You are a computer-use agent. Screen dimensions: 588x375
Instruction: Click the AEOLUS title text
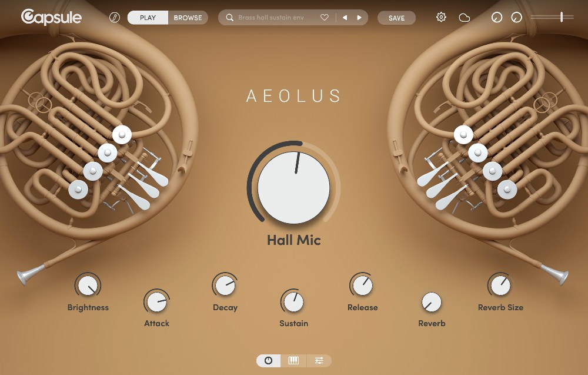pos(293,96)
